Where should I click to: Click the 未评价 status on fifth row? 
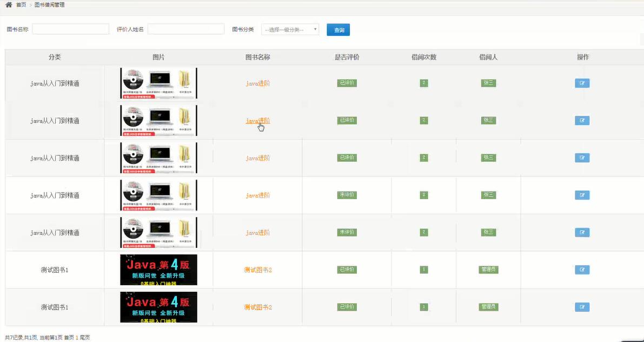pyautogui.click(x=347, y=232)
